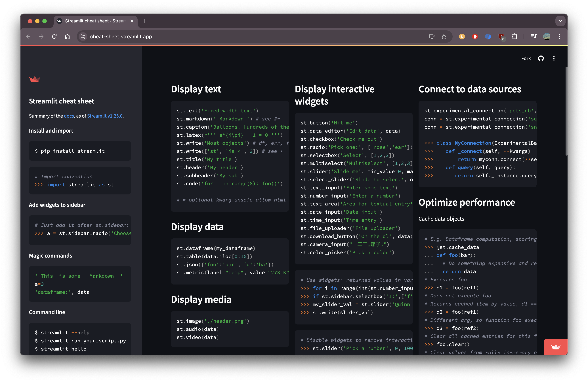Go back to the previous page

click(x=28, y=37)
